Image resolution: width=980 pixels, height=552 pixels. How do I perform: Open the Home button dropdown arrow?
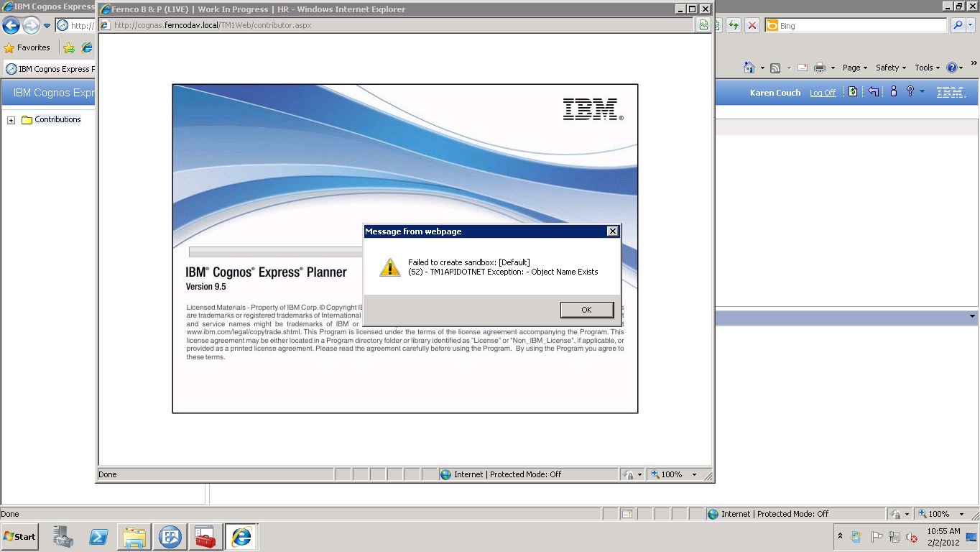[761, 68]
